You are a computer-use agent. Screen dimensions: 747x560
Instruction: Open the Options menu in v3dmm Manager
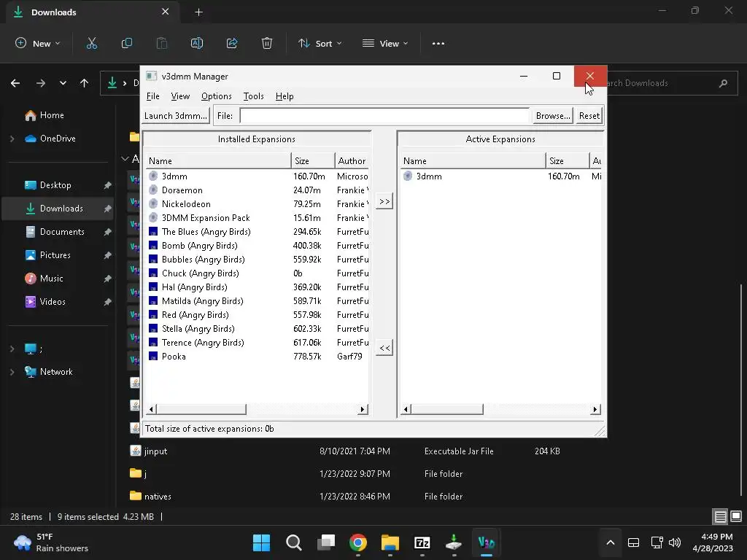click(216, 96)
